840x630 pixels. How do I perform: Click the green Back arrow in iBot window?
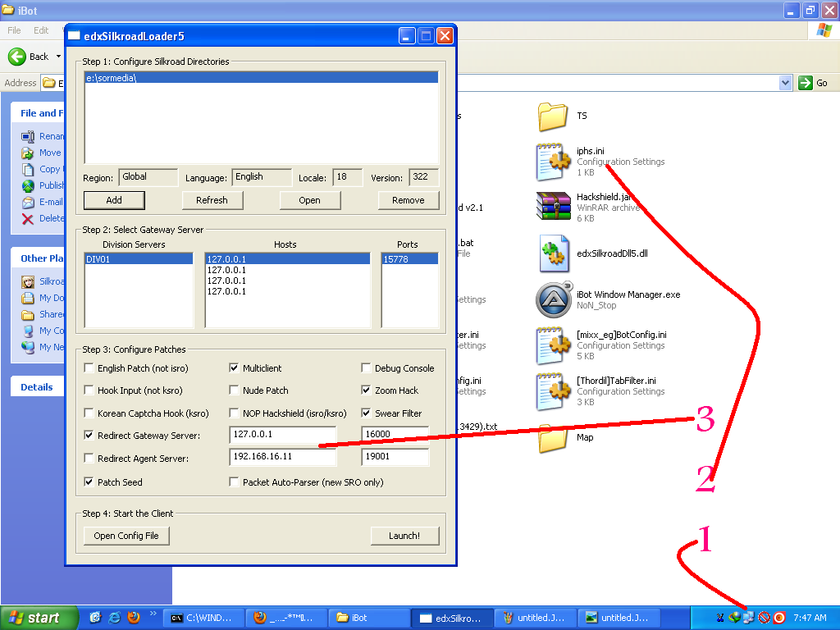17,57
